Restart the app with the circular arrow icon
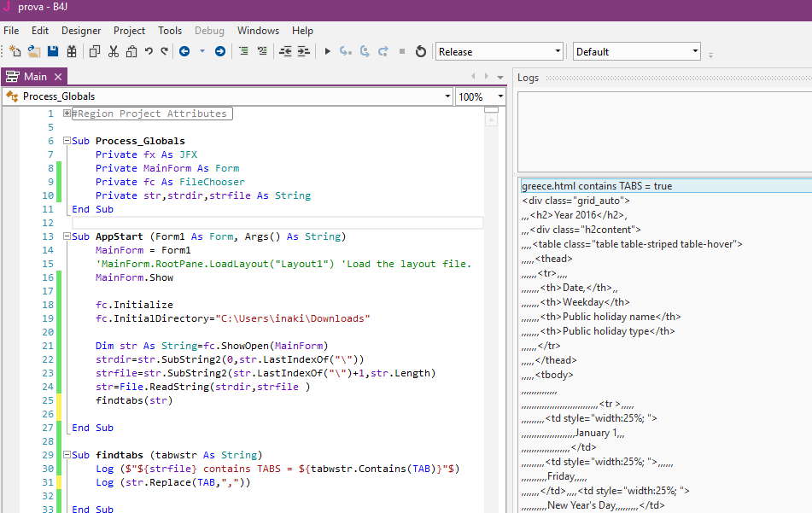 420,51
